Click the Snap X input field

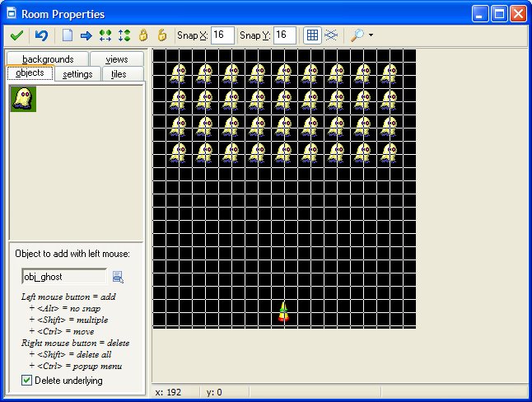222,35
